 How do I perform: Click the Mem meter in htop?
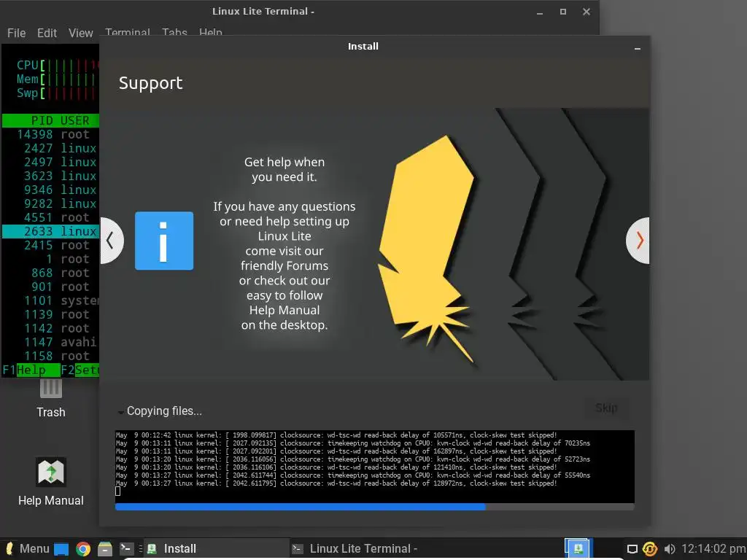[57, 79]
